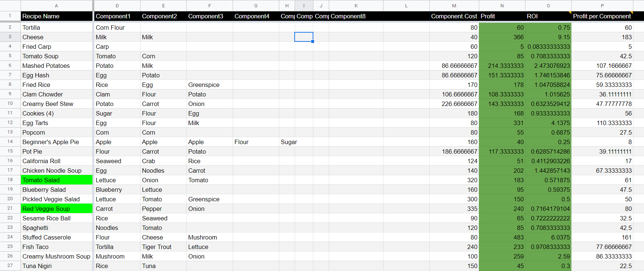
Task: Select the Tortilla recipe name cell
Action: [x=57, y=28]
